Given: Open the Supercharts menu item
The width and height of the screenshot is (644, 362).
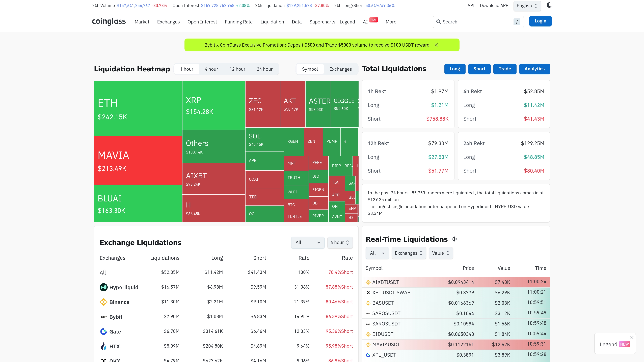Looking at the screenshot, I should [322, 22].
